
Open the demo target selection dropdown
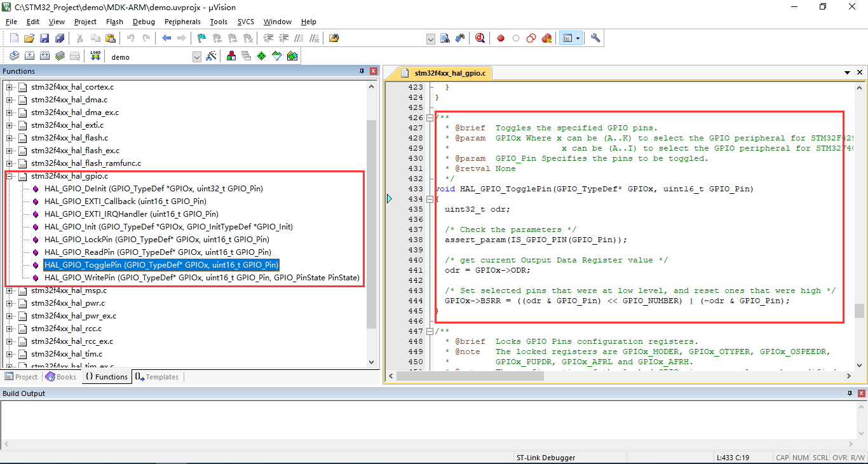197,57
